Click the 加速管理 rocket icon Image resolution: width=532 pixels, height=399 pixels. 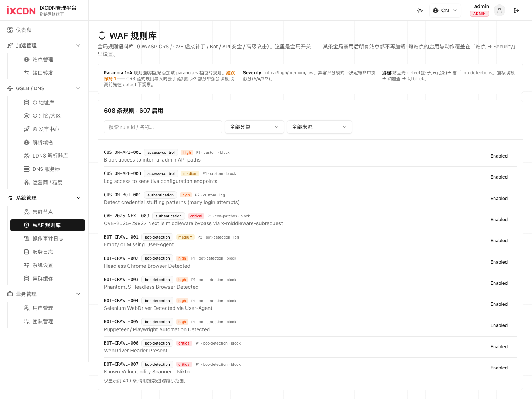click(x=10, y=45)
